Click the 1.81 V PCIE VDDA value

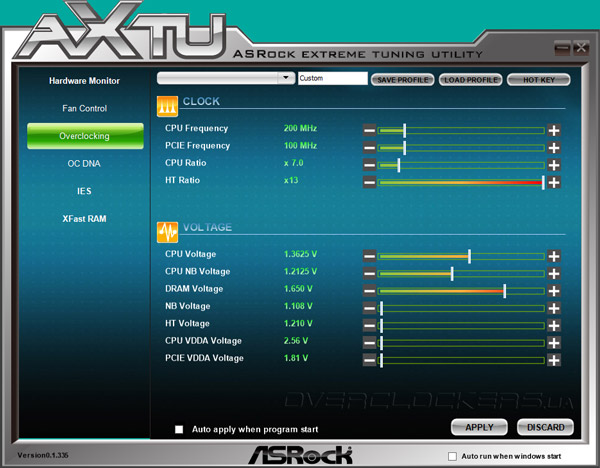296,358
